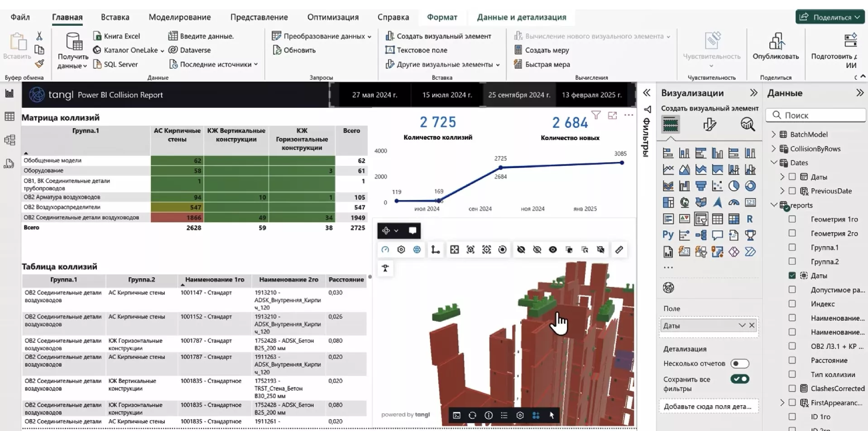Select the Python visual icon

pyautogui.click(x=668, y=235)
